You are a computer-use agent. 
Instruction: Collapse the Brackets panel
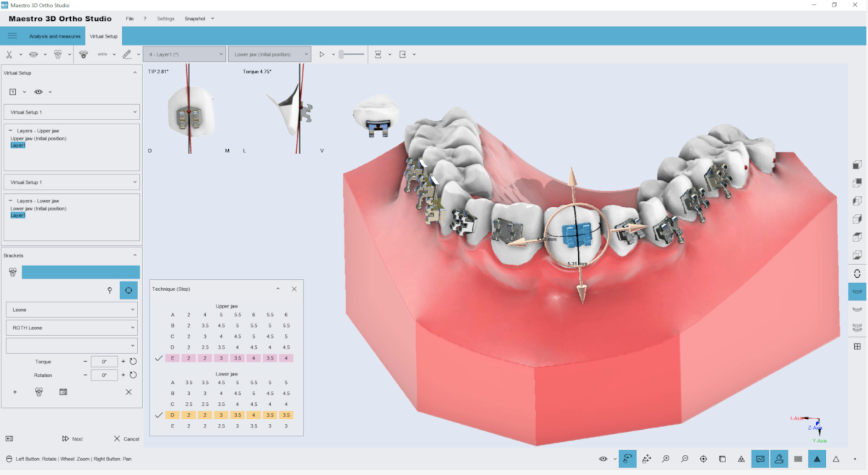(135, 255)
